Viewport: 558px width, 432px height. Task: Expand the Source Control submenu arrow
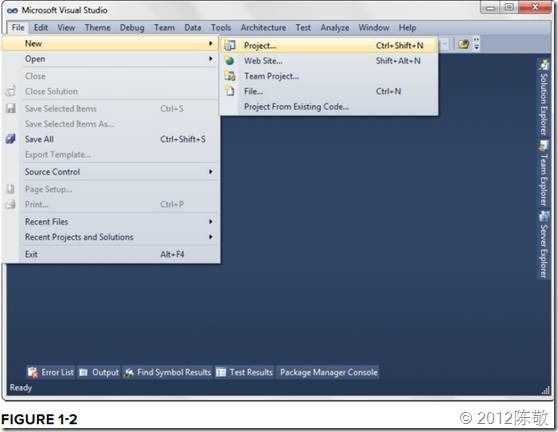click(211, 172)
